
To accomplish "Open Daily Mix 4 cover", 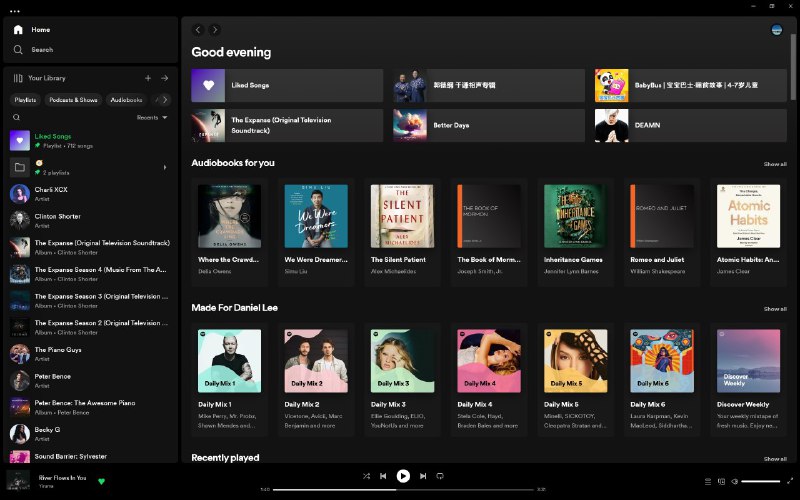I will [x=489, y=361].
